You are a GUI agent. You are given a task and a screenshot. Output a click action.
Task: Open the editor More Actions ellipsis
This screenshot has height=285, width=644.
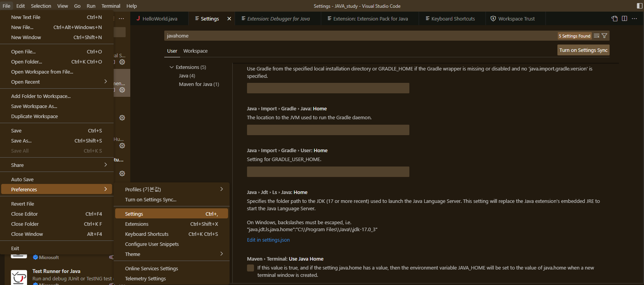(634, 19)
